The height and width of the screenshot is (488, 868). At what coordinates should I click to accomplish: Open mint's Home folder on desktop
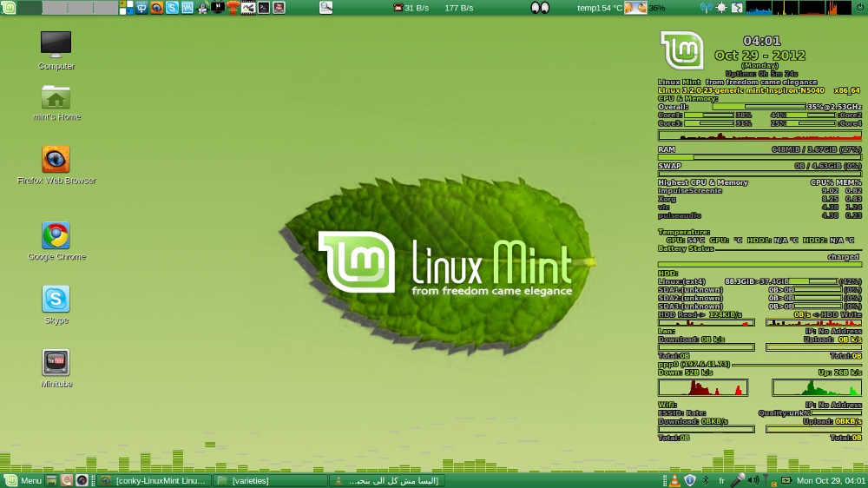[x=56, y=103]
